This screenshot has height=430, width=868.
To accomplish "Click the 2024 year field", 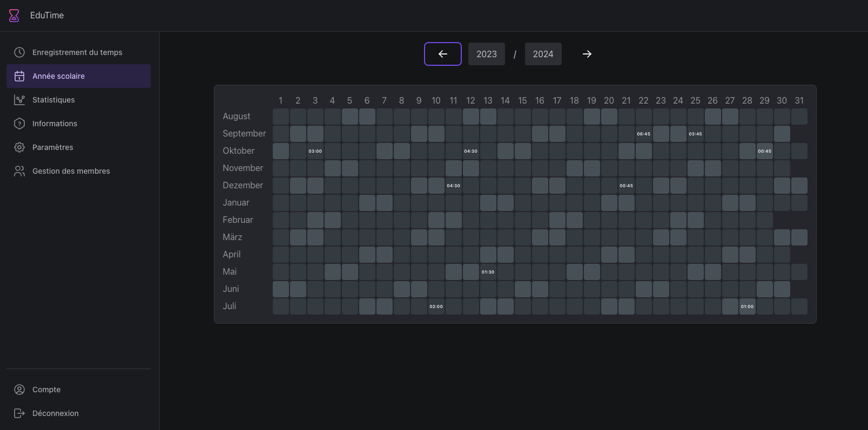I will click(x=543, y=54).
